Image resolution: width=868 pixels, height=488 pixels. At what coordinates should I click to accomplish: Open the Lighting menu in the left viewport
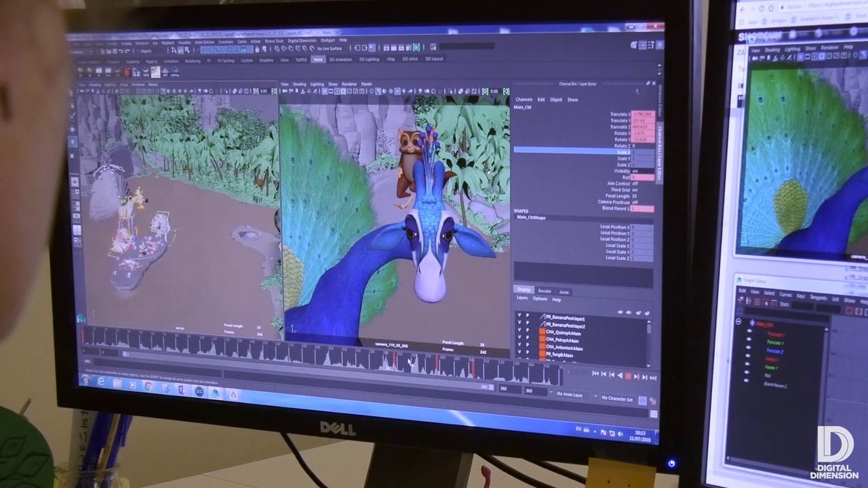coord(111,85)
